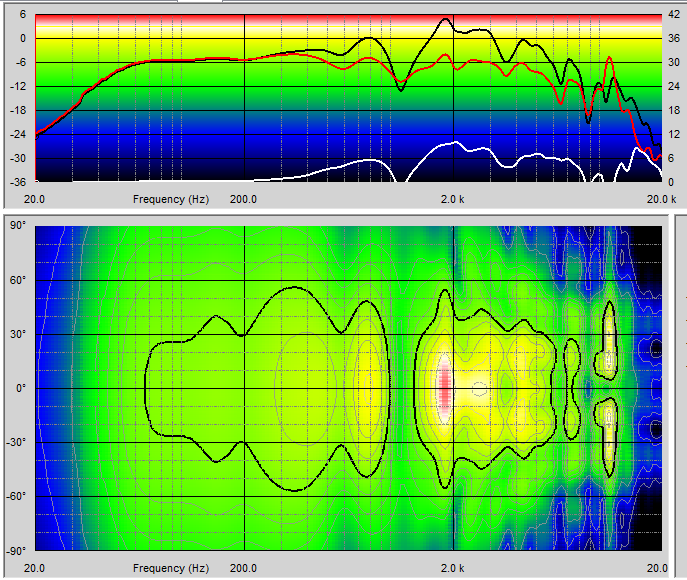Screen dimensions: 687x580
Task: Click the 42 label on the right scale
Action: (x=674, y=14)
